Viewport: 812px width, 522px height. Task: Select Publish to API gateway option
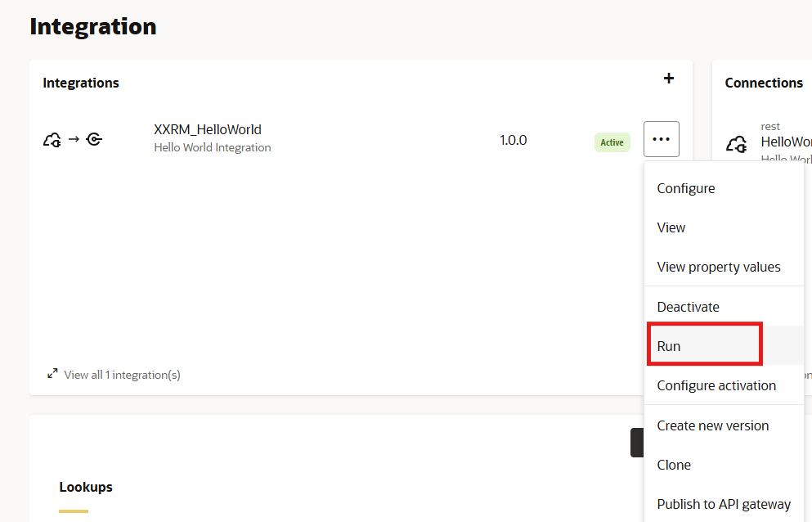point(723,504)
